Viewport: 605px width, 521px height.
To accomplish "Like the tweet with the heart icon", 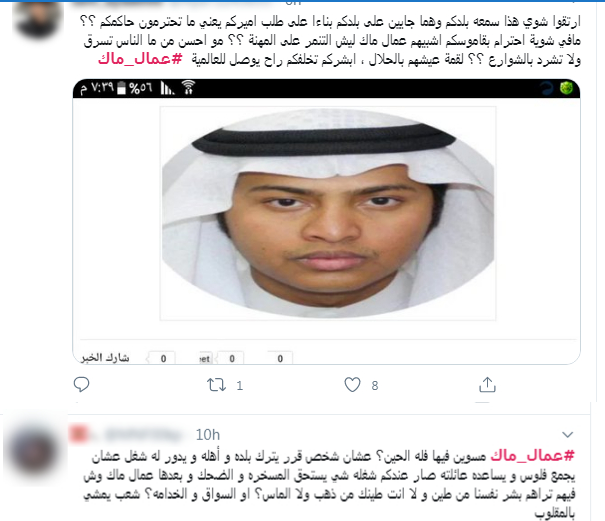I will (x=352, y=385).
